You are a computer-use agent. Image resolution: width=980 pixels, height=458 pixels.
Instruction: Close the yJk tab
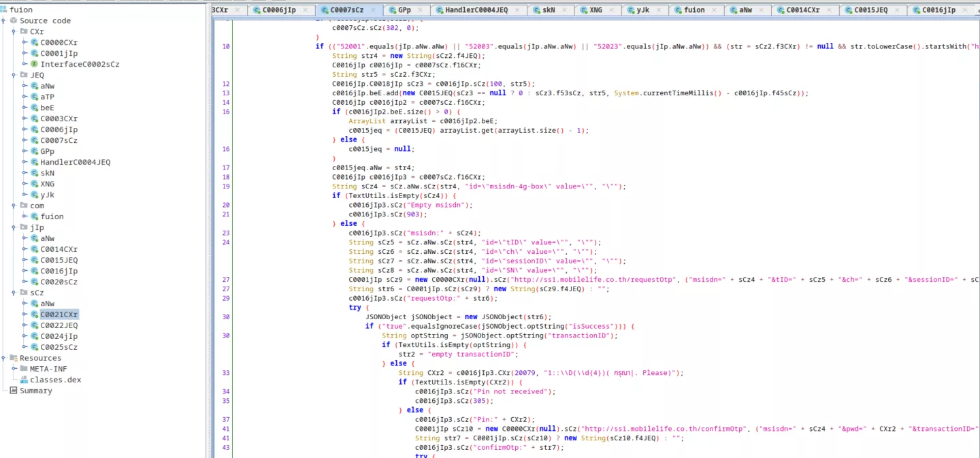[x=659, y=10]
